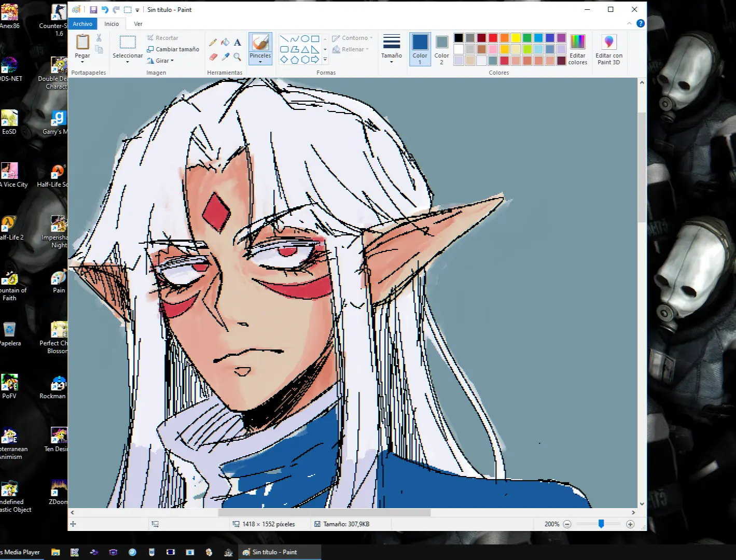Pick the Curve shape

pos(295,39)
